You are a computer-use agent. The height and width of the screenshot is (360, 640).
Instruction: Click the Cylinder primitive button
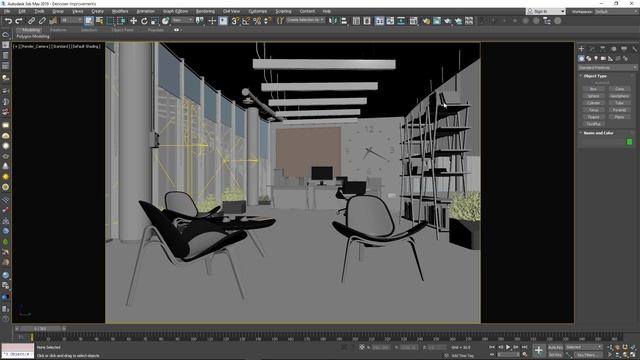pos(593,103)
